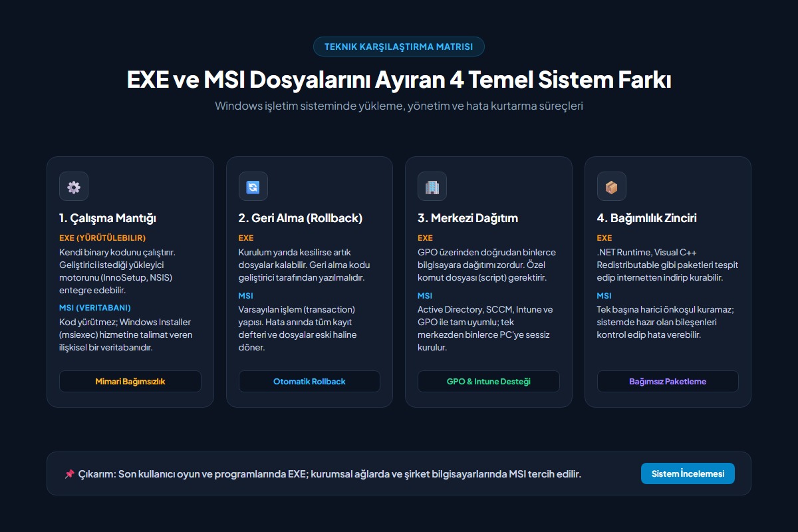The width and height of the screenshot is (798, 532).
Task: Click paragraph starting 'Tek başına harici önkoşul'
Action: 666,322
